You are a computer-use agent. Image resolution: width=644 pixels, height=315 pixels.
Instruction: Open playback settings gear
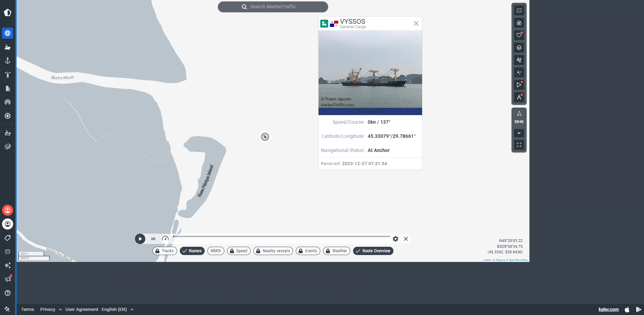396,239
